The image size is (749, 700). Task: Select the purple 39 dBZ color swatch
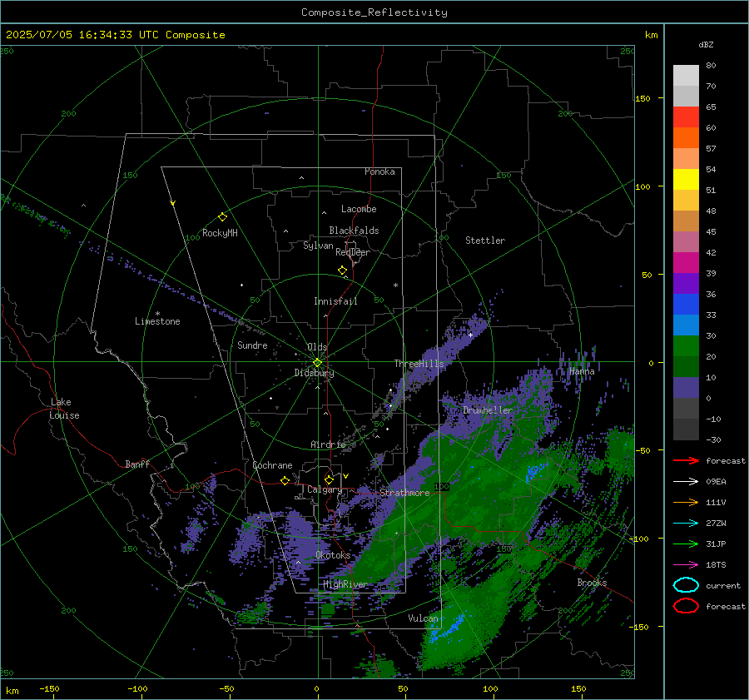point(686,283)
